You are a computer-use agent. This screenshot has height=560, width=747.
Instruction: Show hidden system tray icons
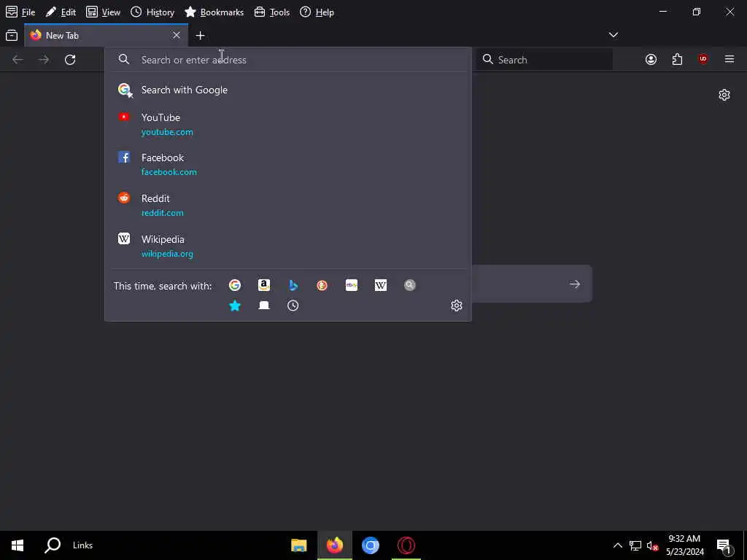coord(617,545)
